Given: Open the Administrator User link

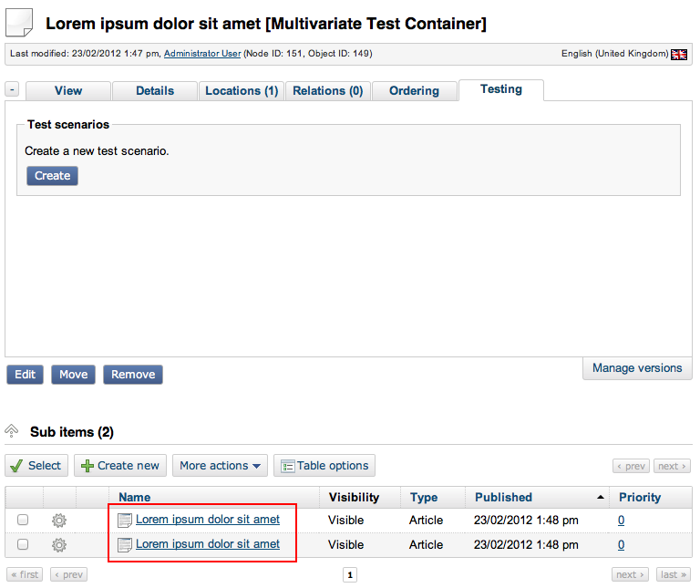Looking at the screenshot, I should [x=202, y=54].
